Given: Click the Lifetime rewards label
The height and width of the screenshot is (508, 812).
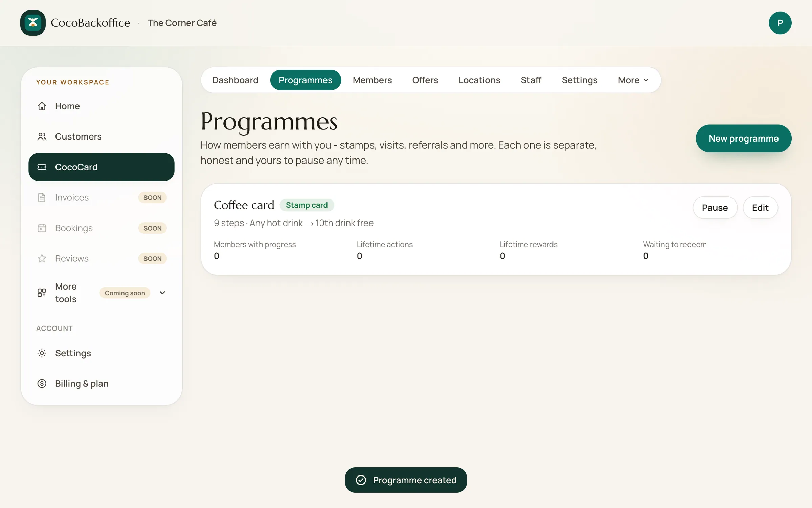Looking at the screenshot, I should (x=528, y=244).
